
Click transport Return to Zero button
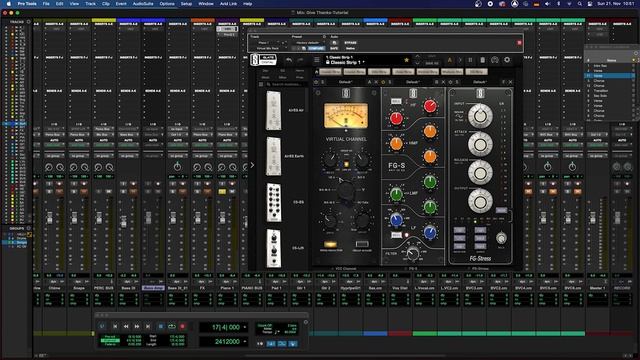pyautogui.click(x=115, y=327)
